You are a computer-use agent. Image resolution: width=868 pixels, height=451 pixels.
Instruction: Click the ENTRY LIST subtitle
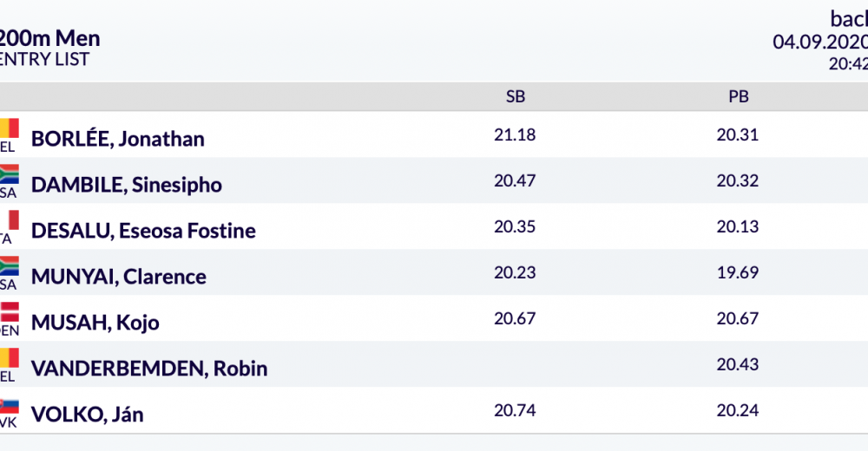click(x=44, y=59)
